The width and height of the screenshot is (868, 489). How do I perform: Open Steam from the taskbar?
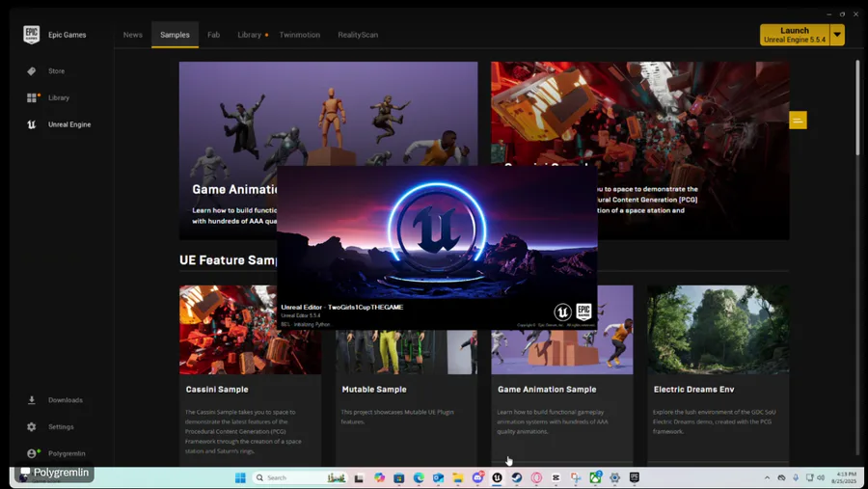[517, 477]
